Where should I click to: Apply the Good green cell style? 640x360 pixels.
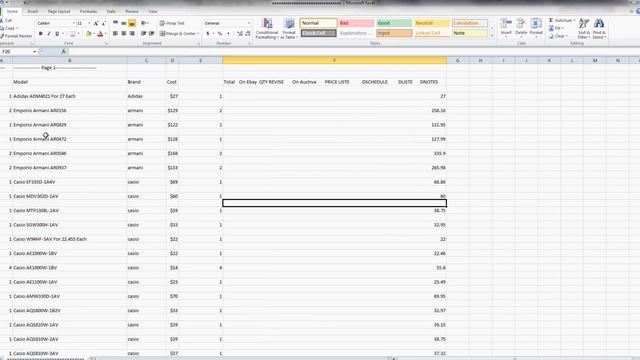point(394,23)
